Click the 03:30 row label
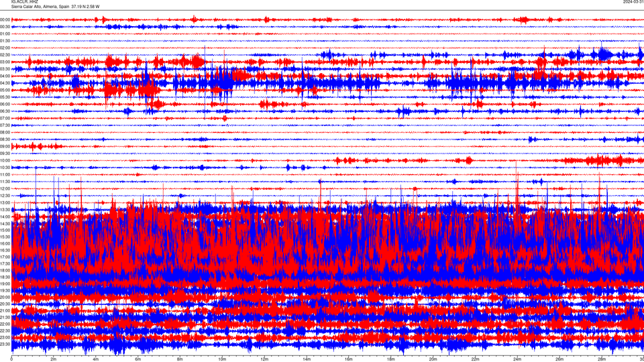 pyautogui.click(x=5, y=69)
